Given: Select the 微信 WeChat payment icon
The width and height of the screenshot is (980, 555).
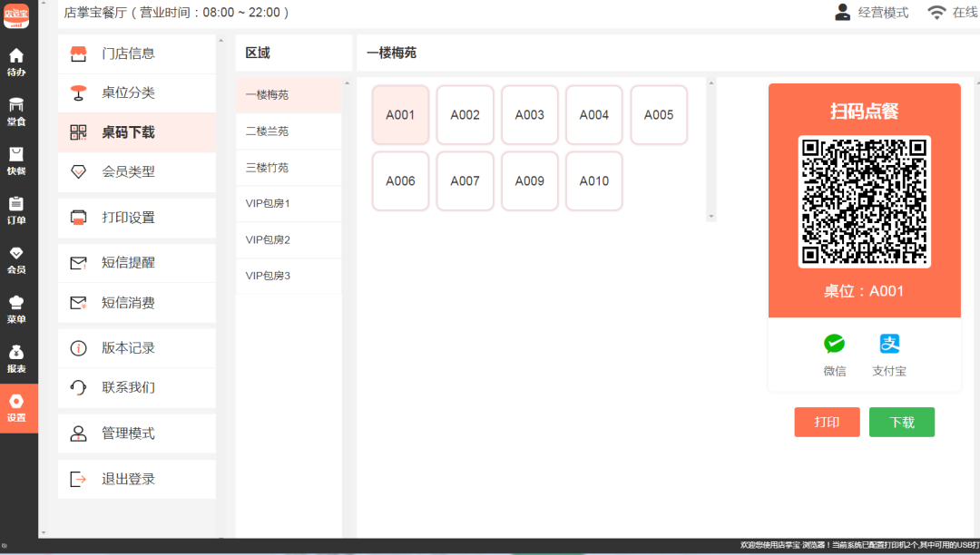Looking at the screenshot, I should [835, 344].
